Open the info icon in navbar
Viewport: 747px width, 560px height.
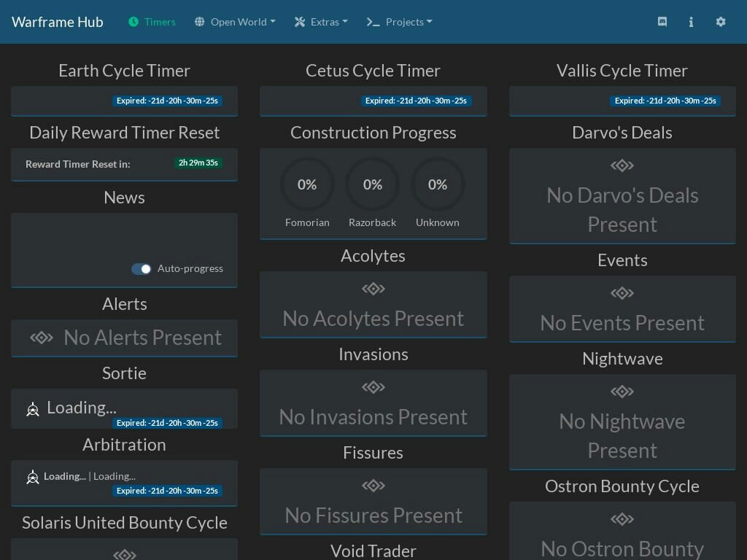pos(692,22)
